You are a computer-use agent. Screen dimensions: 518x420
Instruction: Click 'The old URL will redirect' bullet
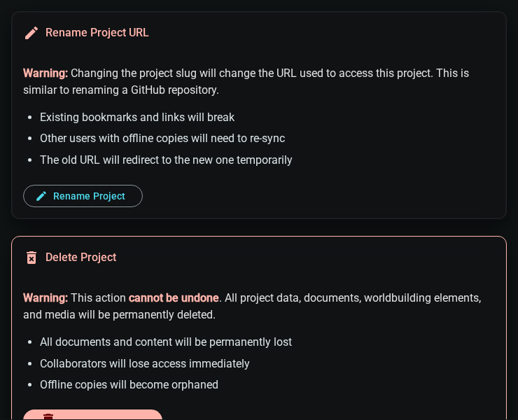pos(166,160)
